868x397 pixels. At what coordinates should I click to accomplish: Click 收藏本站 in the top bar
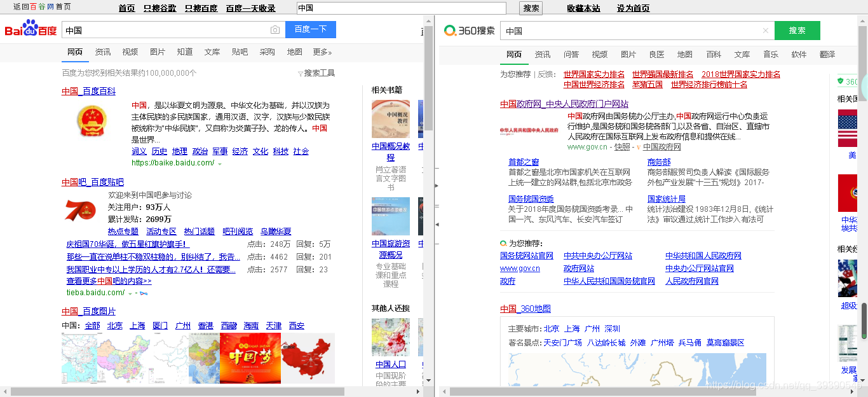tap(583, 8)
